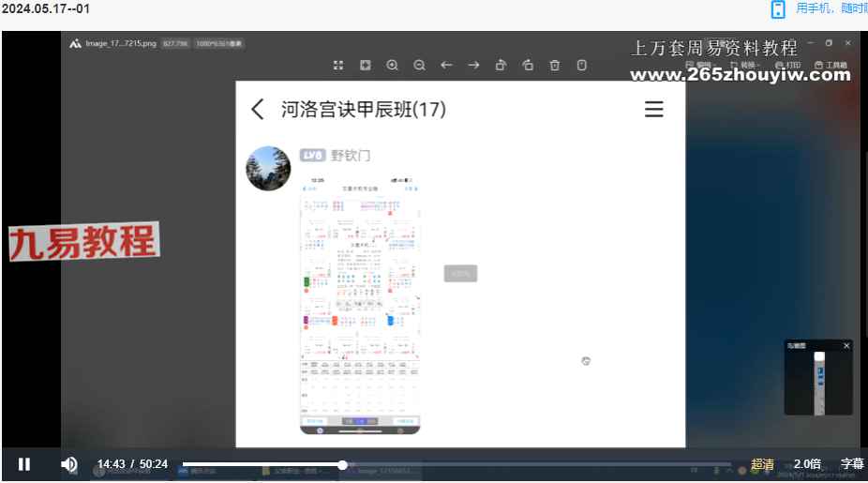
Task: Rotate the image clockwise
Action: 501,66
